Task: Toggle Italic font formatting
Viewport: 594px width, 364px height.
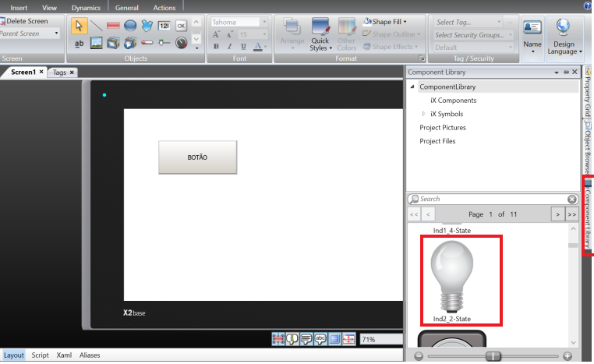Action: pyautogui.click(x=230, y=48)
